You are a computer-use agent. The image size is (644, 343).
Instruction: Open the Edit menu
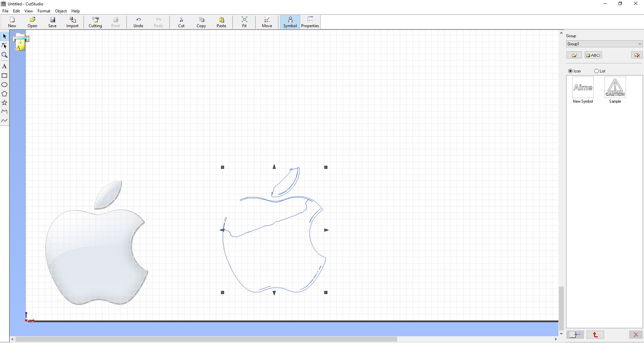coord(16,11)
